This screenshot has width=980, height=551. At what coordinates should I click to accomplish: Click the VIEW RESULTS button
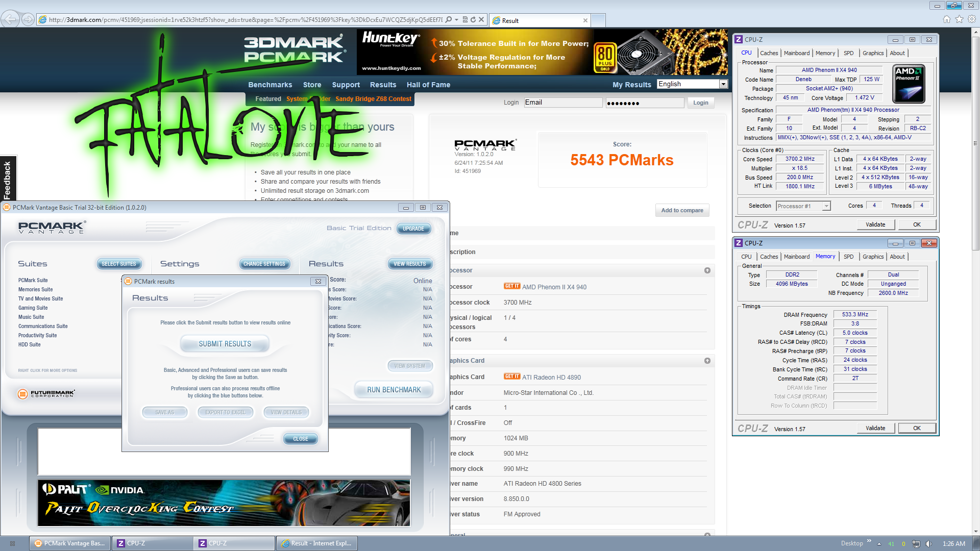pos(410,264)
